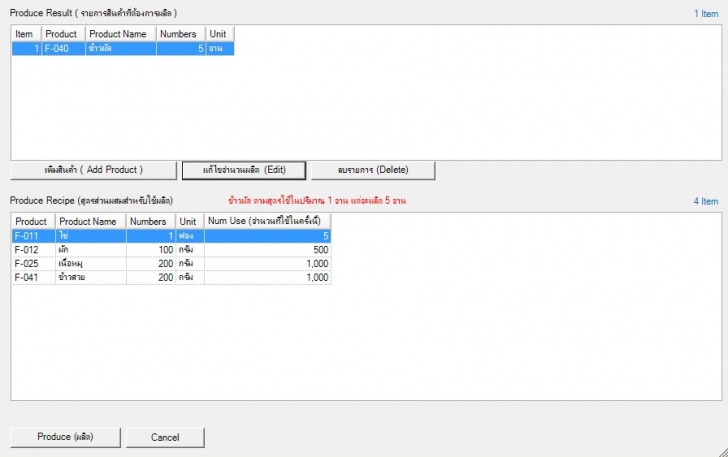Click the window resize grip corner

723,452
